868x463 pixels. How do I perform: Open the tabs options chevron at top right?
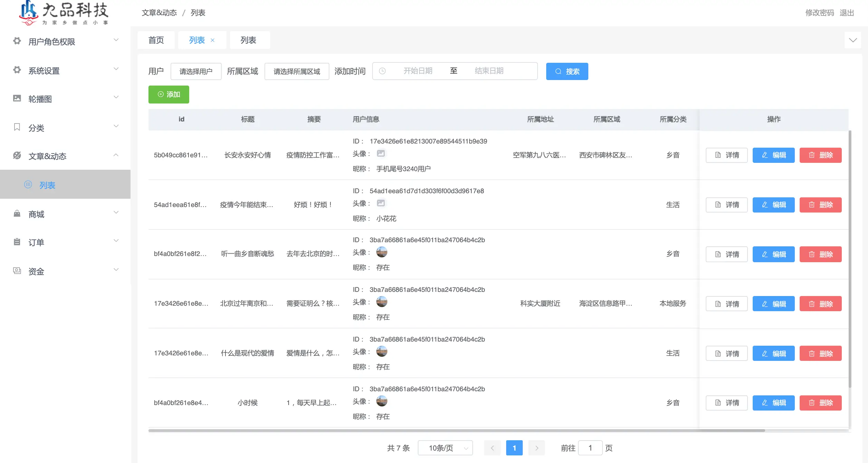coord(853,40)
